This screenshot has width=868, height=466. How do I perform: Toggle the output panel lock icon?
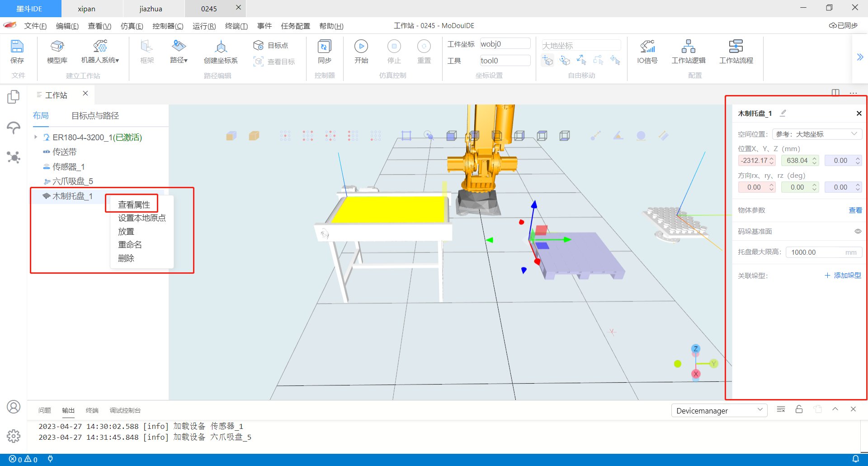tap(799, 409)
